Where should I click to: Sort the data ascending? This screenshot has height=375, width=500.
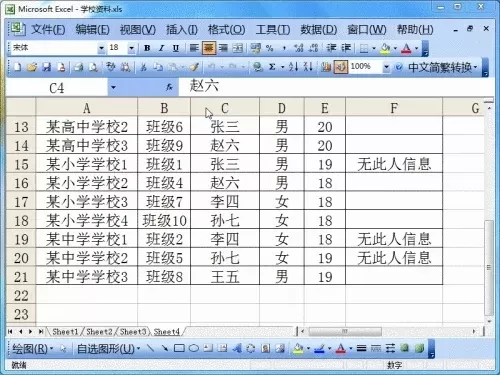click(293, 67)
